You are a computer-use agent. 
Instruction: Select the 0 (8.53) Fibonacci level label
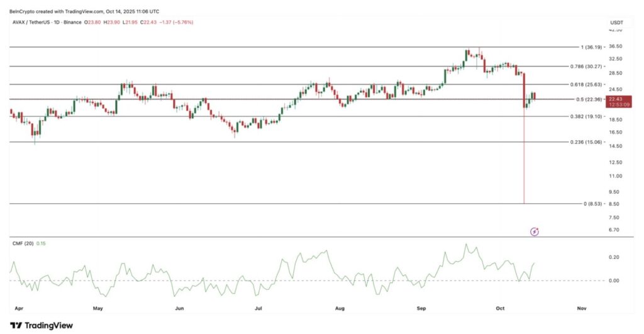[x=592, y=204]
